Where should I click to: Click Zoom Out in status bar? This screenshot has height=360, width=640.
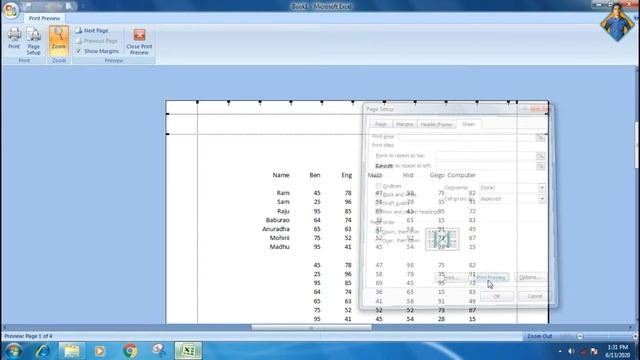point(539,336)
